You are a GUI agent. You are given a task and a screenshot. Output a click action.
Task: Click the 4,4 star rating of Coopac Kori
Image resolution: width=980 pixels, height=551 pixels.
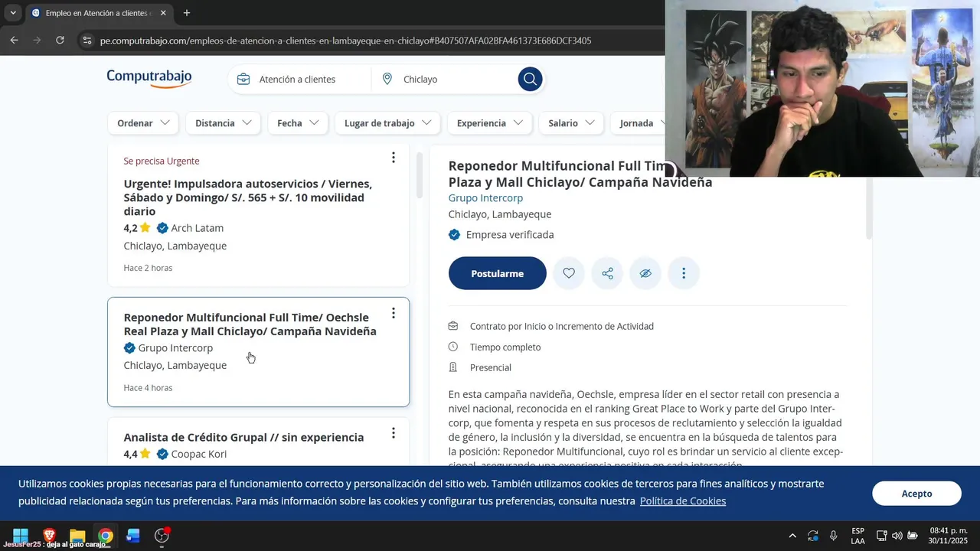[137, 454]
